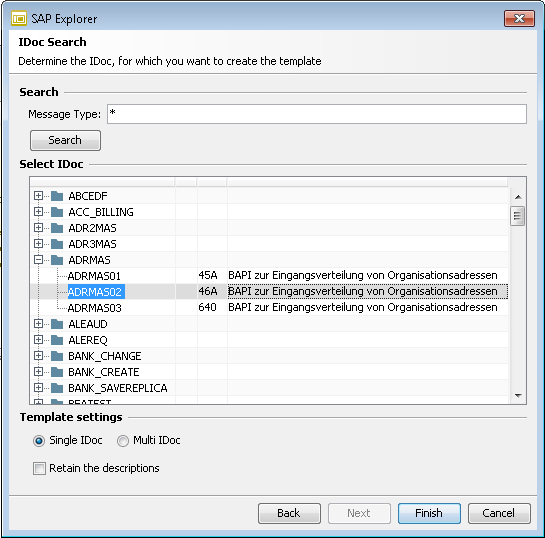The width and height of the screenshot is (545, 538).
Task: Expand the BANK_CHANGE tree node
Action: pyautogui.click(x=38, y=356)
